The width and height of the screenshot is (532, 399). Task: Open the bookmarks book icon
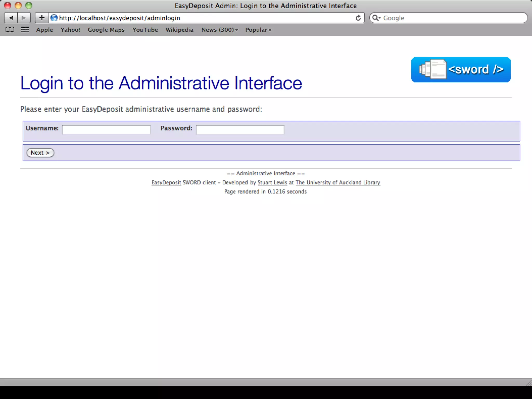[x=10, y=30]
